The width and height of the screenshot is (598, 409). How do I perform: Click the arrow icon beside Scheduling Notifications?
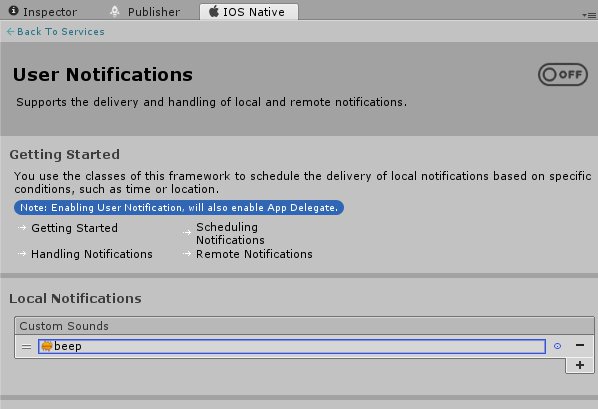187,232
